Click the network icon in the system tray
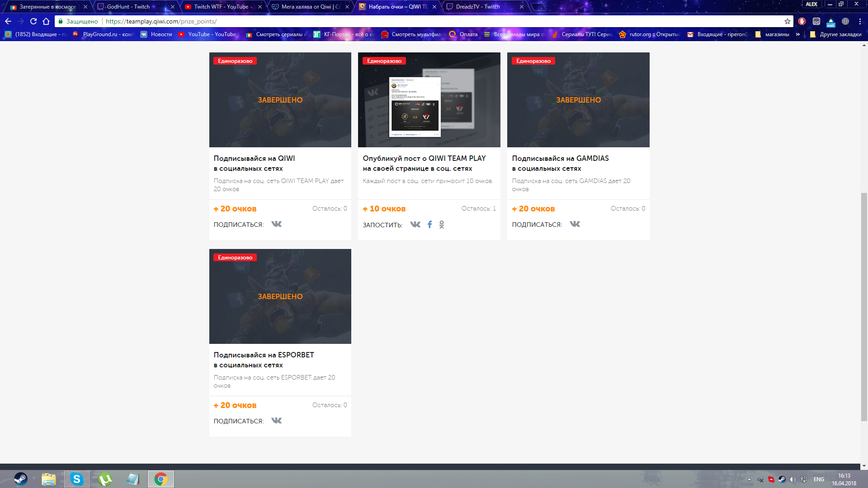Image resolution: width=868 pixels, height=488 pixels. pyautogui.click(x=804, y=479)
